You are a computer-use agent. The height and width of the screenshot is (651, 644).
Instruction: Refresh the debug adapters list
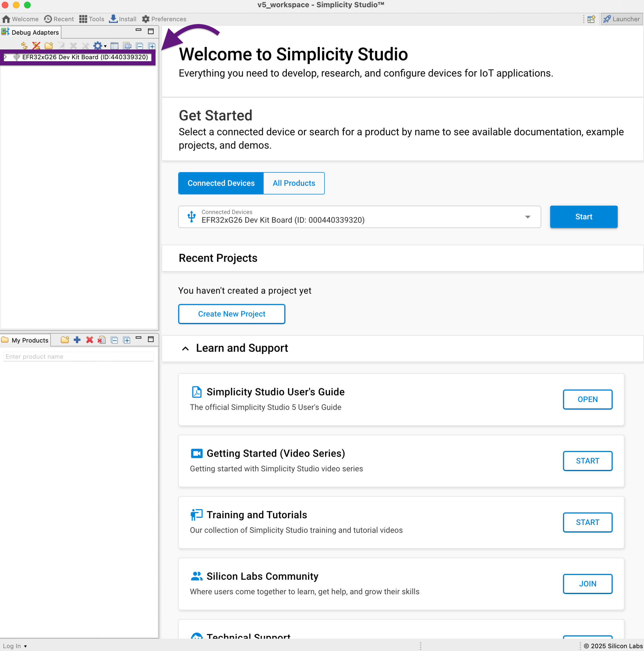coord(24,46)
